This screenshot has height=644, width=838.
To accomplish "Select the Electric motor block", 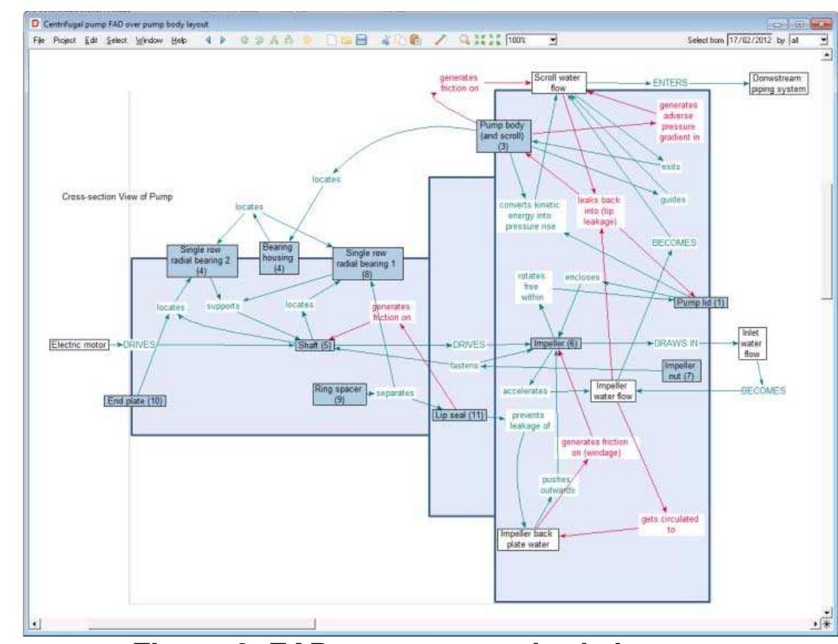I will pos(79,345).
